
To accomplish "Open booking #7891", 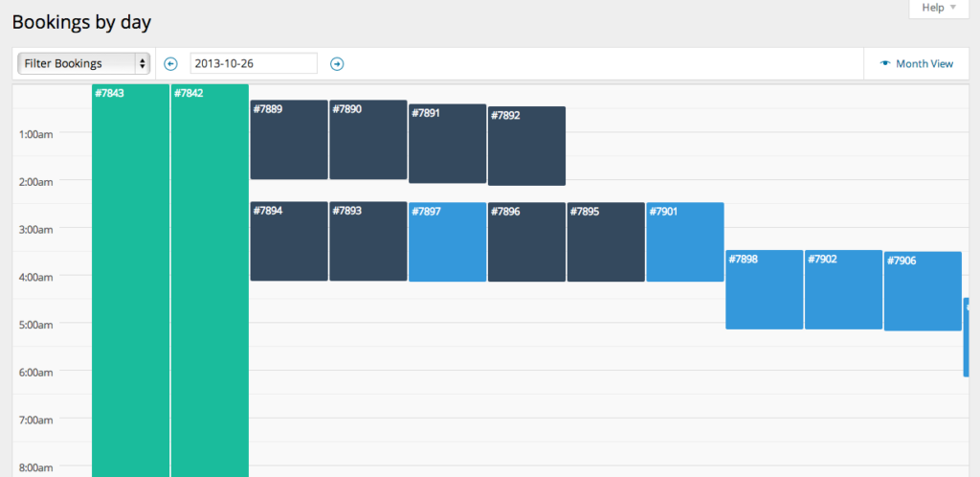I will coord(447,144).
